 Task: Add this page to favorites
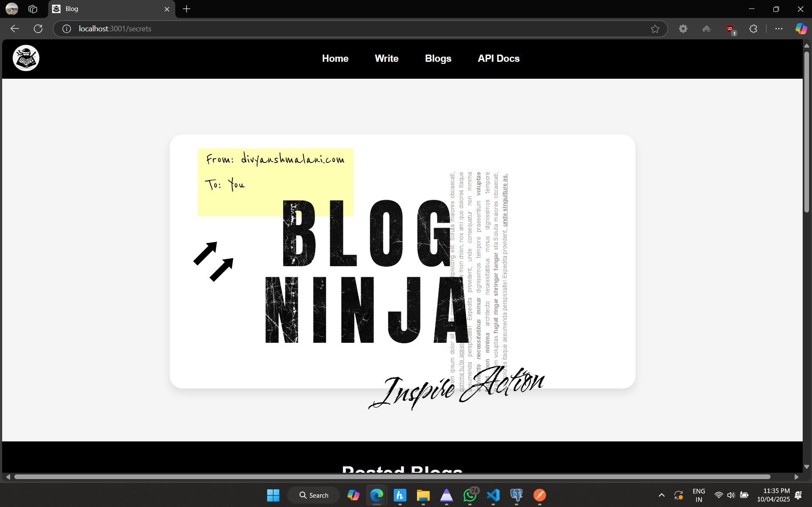click(655, 29)
